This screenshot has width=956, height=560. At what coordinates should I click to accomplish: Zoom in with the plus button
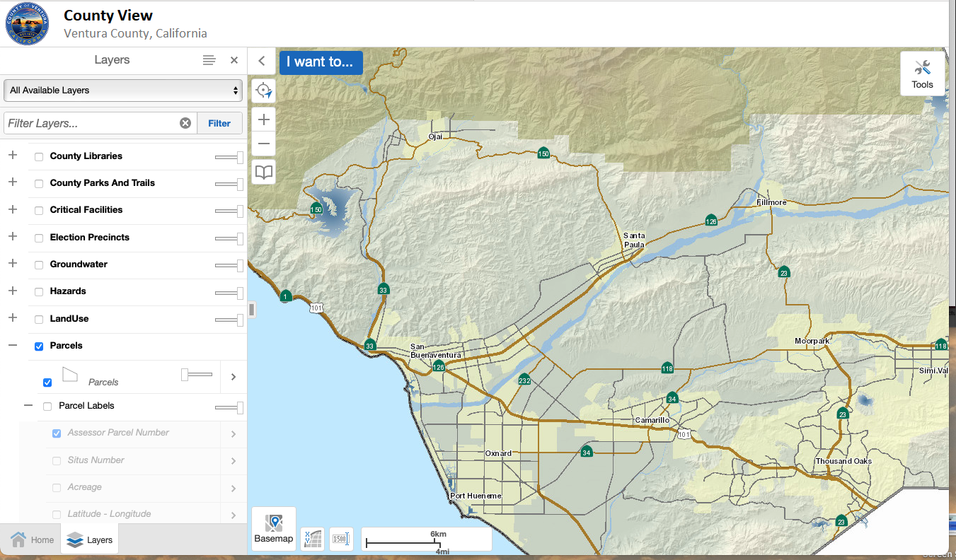pos(264,119)
